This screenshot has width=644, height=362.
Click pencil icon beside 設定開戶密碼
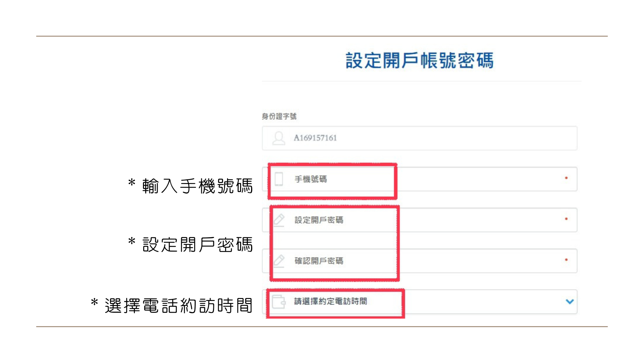[279, 220]
